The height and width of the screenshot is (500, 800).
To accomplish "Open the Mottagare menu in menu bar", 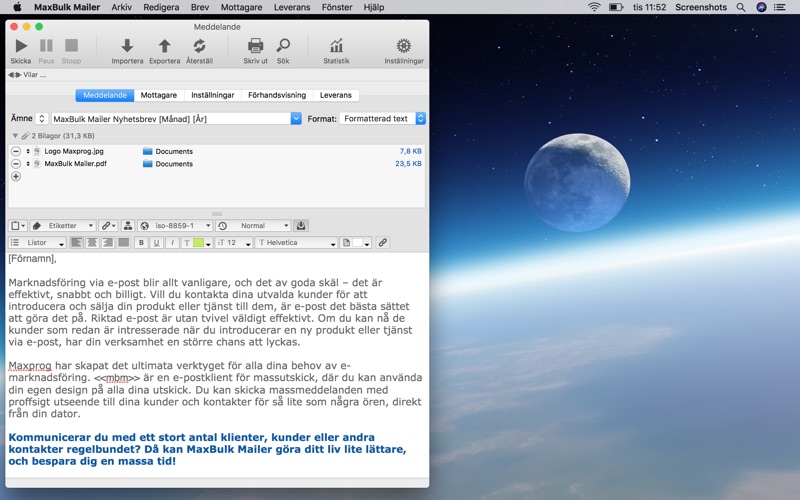I will pos(241,7).
